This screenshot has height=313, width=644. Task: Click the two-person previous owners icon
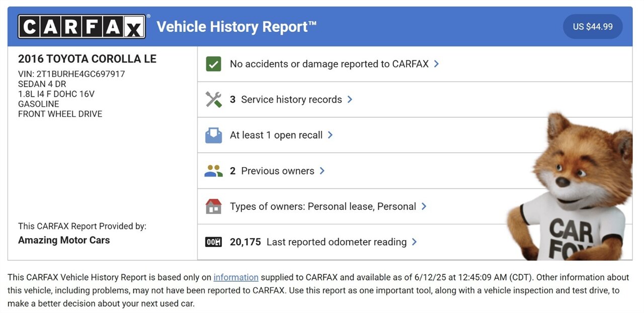pos(214,171)
